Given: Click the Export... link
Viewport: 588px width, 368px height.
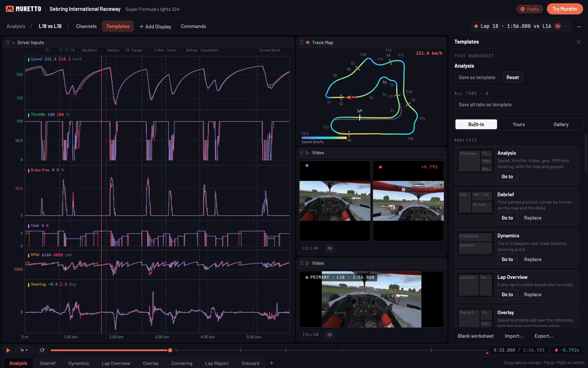Looking at the screenshot, I should pyautogui.click(x=544, y=336).
